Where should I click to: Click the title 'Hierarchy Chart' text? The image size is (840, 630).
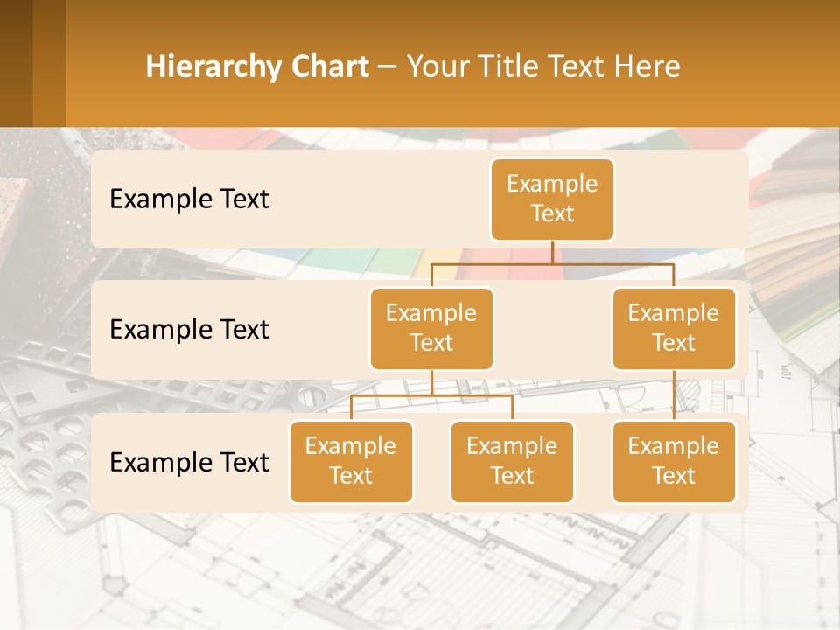click(x=256, y=66)
